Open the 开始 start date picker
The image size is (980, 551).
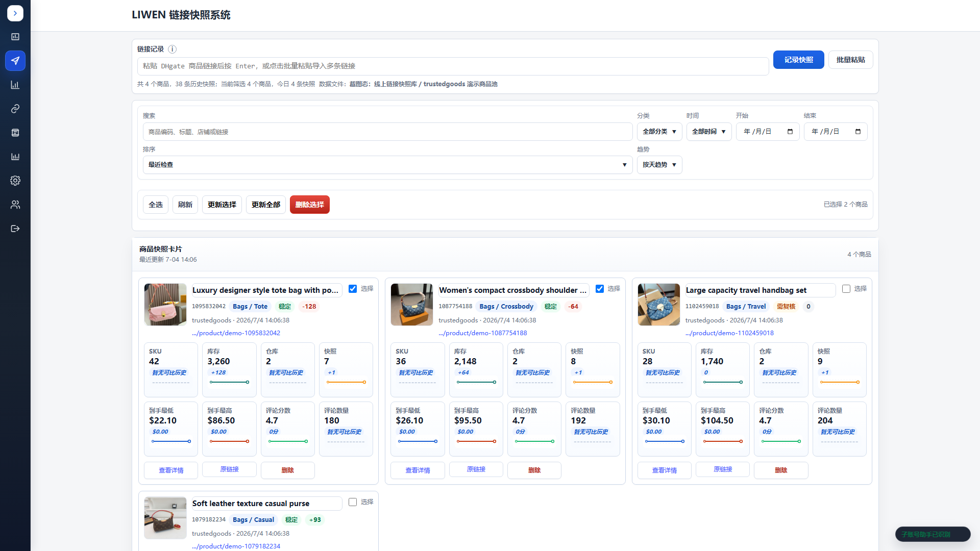[x=768, y=132]
